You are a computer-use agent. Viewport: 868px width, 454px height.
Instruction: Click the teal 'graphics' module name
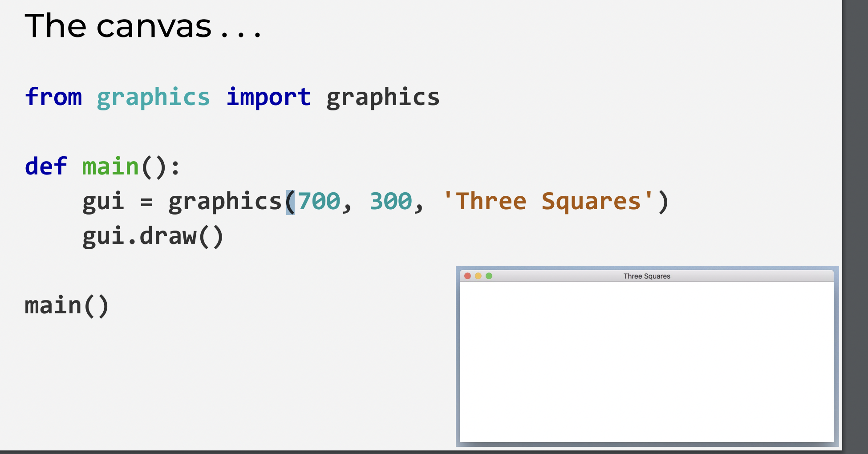click(x=154, y=98)
